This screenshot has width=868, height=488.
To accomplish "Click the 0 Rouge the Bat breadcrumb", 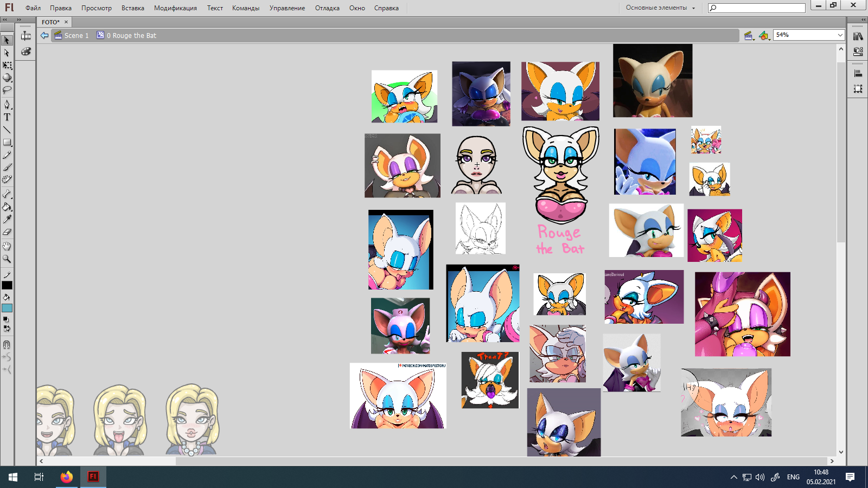I will pyautogui.click(x=126, y=36).
